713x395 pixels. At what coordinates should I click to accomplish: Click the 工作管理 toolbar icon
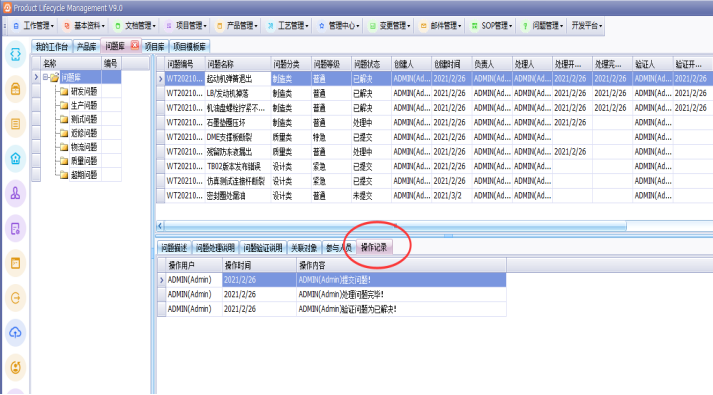click(16, 26)
